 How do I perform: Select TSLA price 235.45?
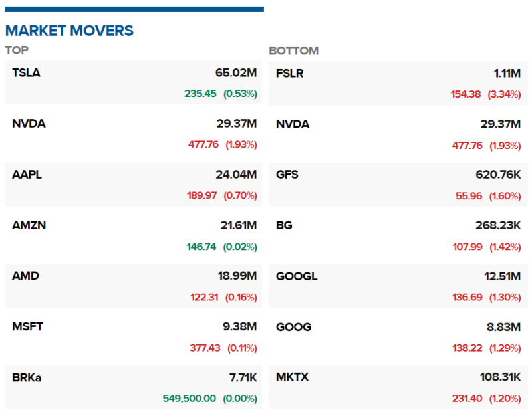coord(201,94)
